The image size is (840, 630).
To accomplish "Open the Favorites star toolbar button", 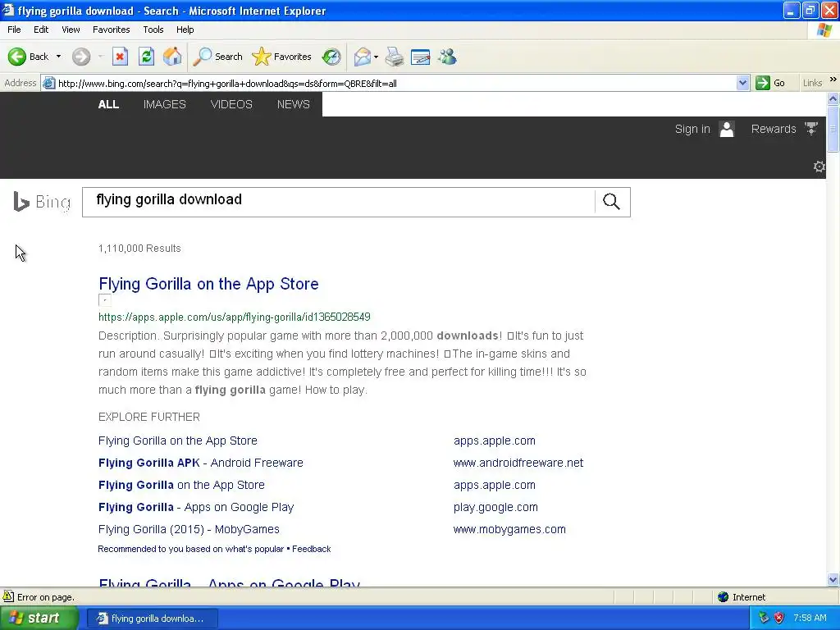I will (x=282, y=57).
